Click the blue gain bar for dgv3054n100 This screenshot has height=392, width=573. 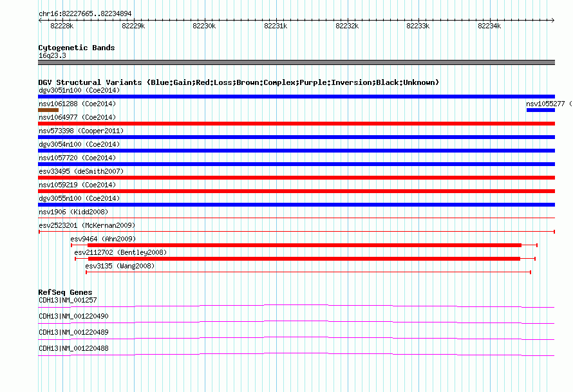(296, 151)
